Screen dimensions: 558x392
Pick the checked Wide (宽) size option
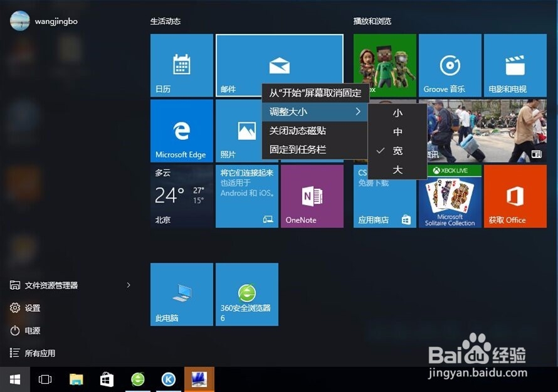click(x=397, y=151)
